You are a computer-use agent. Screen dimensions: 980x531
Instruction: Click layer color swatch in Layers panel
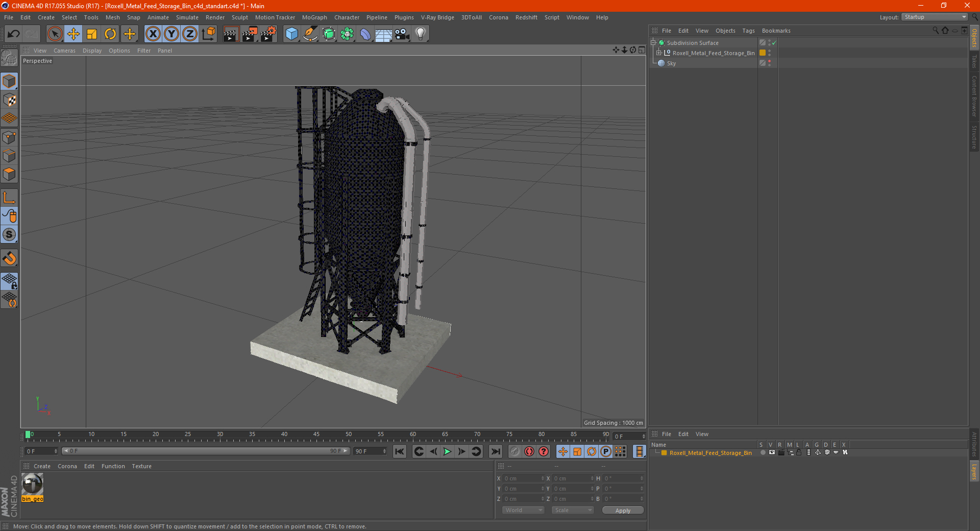(x=664, y=453)
